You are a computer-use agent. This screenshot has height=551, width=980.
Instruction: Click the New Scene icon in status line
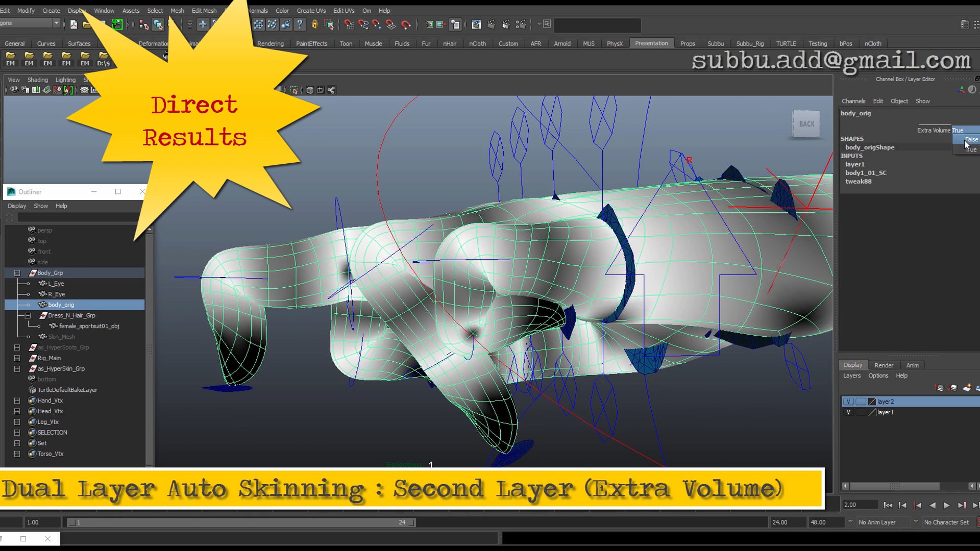(73, 24)
